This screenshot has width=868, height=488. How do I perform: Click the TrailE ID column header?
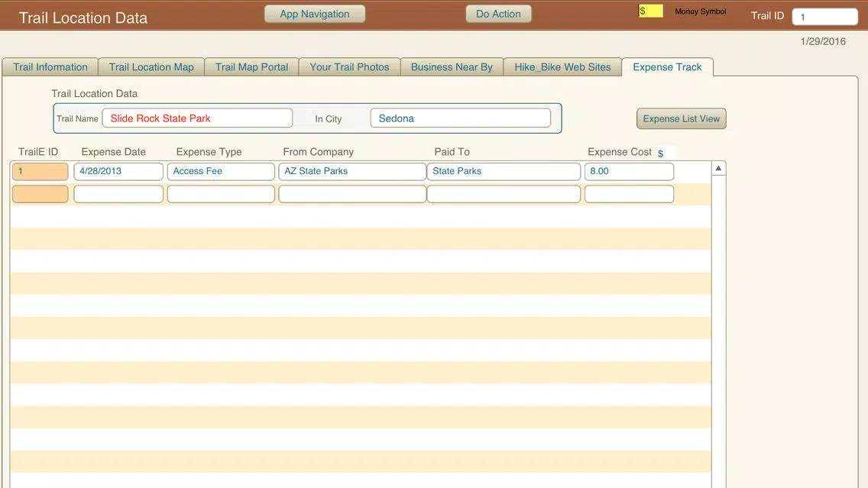pyautogui.click(x=38, y=152)
